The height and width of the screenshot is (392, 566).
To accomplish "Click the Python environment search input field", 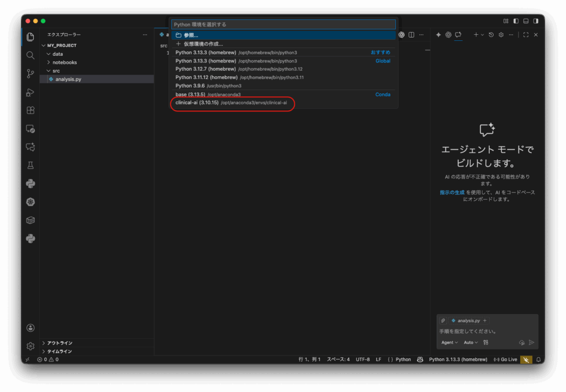I will click(x=283, y=24).
